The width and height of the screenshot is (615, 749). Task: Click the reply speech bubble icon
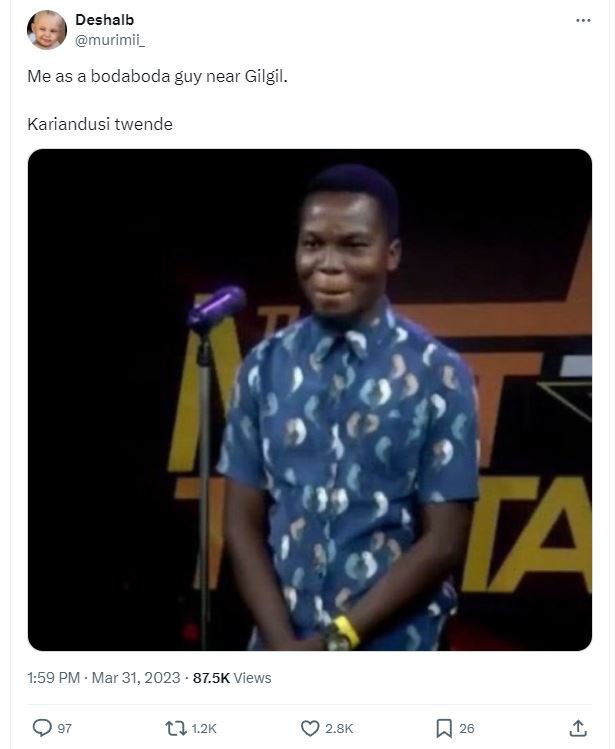pyautogui.click(x=42, y=728)
